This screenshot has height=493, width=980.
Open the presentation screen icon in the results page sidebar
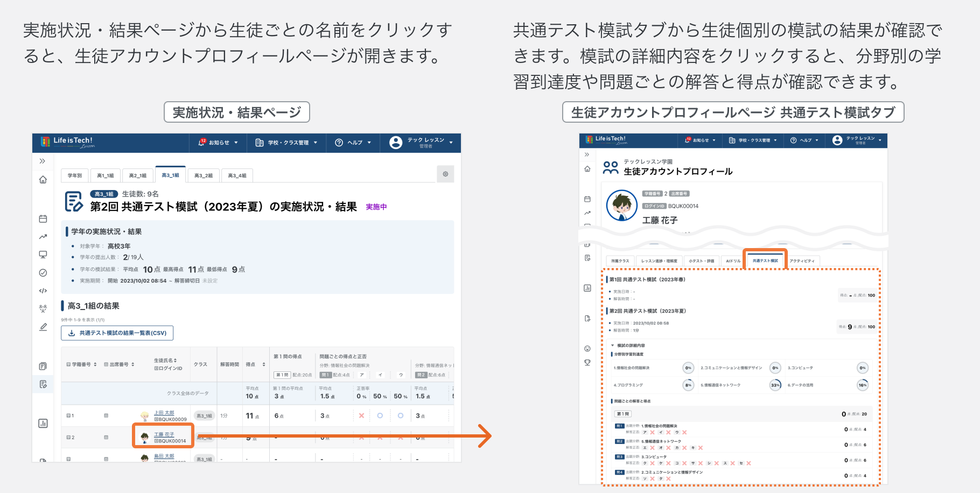point(43,255)
